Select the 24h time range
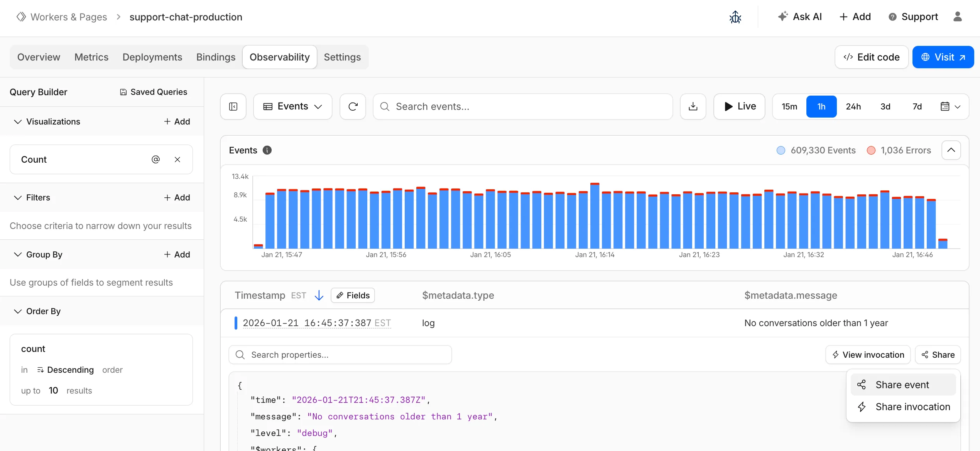This screenshot has width=980, height=451. (x=853, y=106)
